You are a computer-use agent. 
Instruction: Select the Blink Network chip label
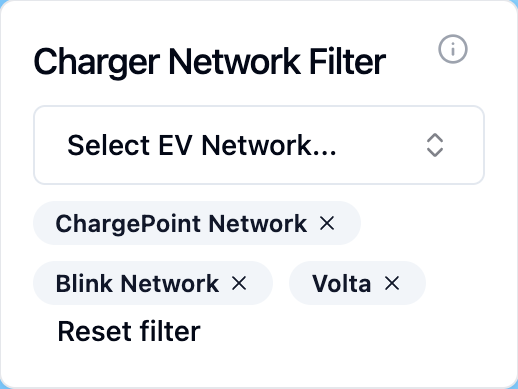point(137,284)
